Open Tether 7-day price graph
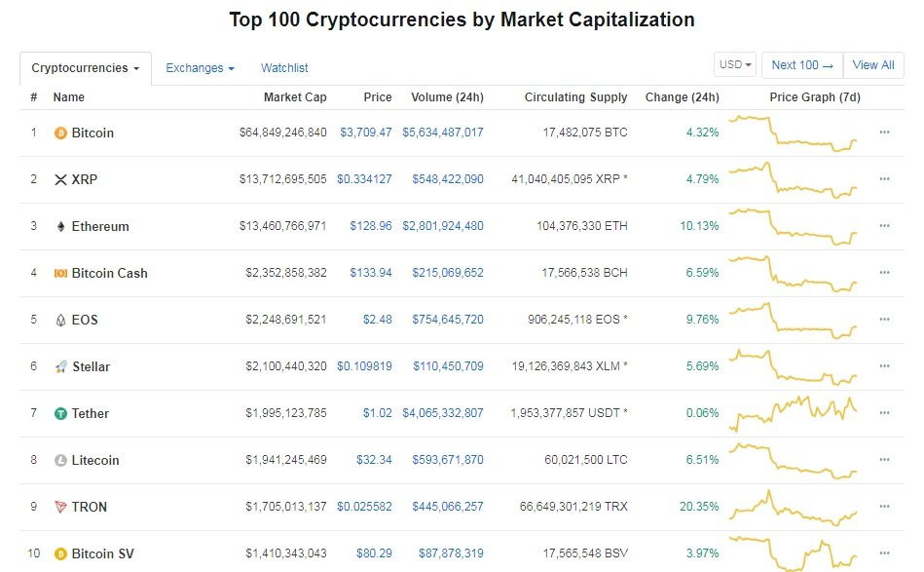This screenshot has height=572, width=924. [x=794, y=413]
